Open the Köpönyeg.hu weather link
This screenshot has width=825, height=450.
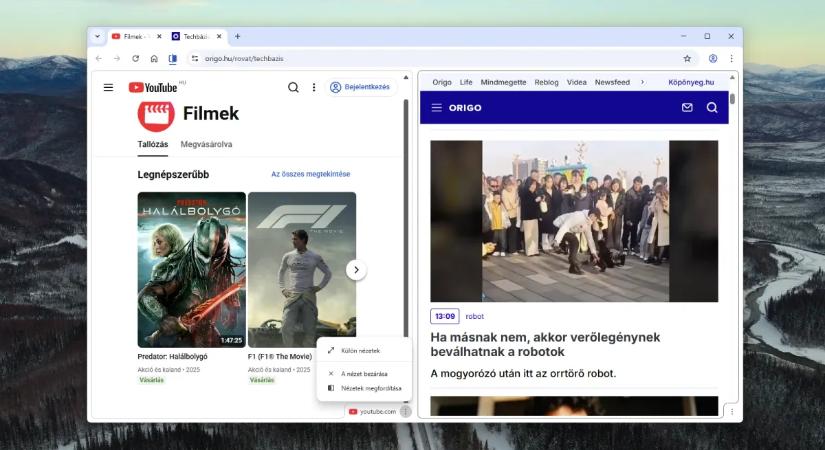click(691, 83)
